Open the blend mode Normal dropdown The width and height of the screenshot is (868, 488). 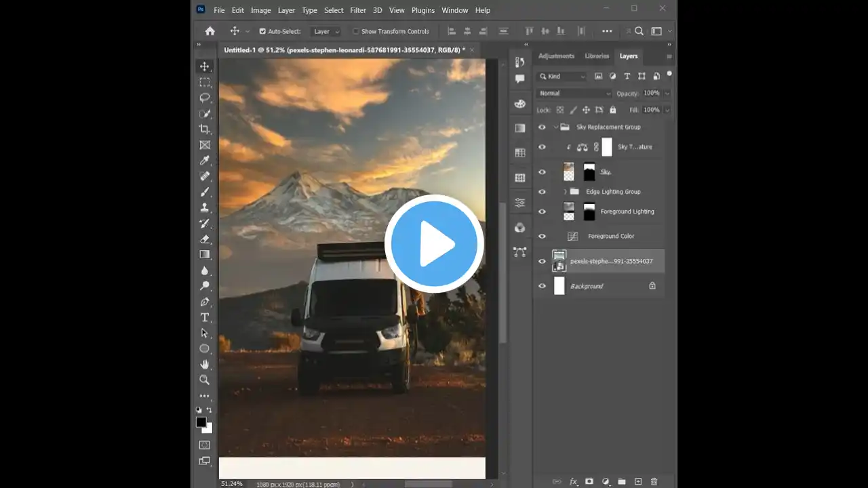574,94
